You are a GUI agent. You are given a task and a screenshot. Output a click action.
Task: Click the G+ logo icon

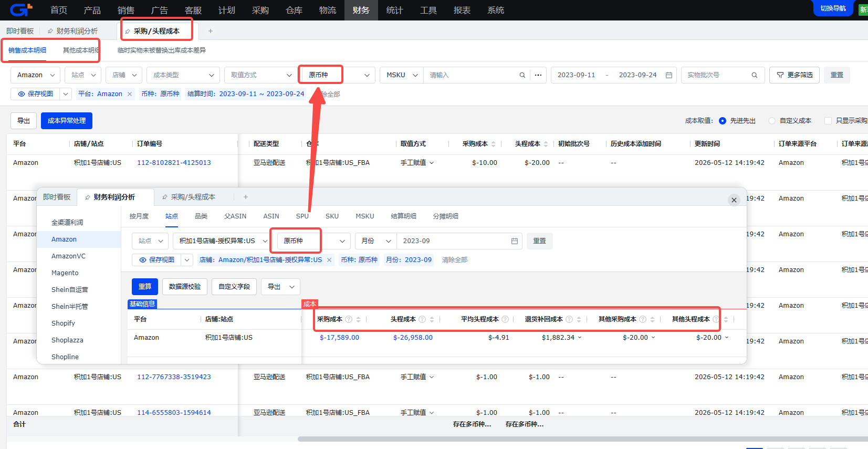point(21,9)
